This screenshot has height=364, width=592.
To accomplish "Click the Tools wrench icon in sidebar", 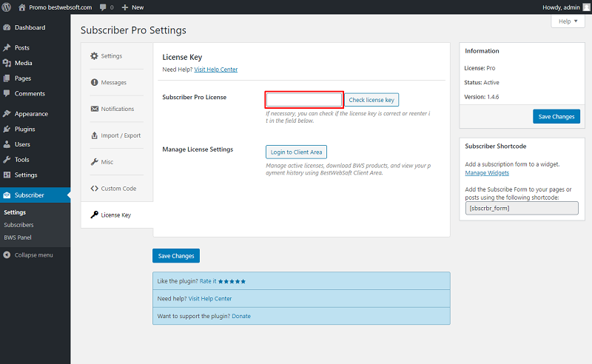I will [x=7, y=160].
